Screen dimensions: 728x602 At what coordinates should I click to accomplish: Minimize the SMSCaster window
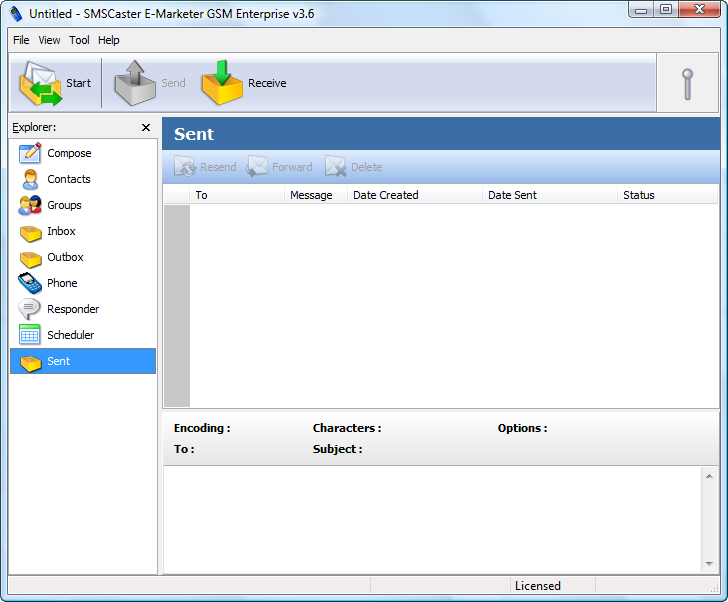click(641, 10)
